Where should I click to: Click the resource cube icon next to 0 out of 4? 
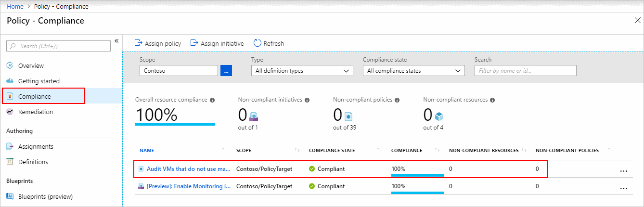point(438,116)
